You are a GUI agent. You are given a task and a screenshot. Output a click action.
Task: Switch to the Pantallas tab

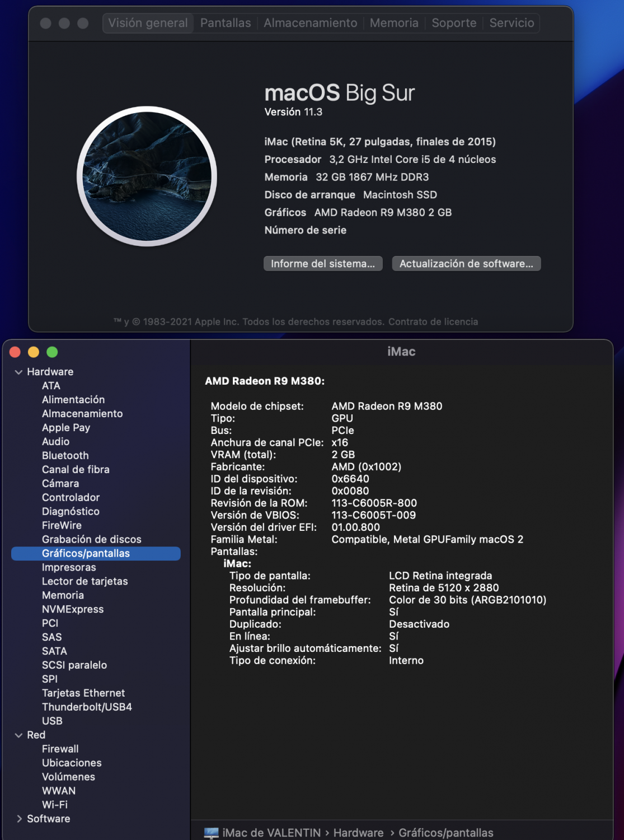coord(226,23)
